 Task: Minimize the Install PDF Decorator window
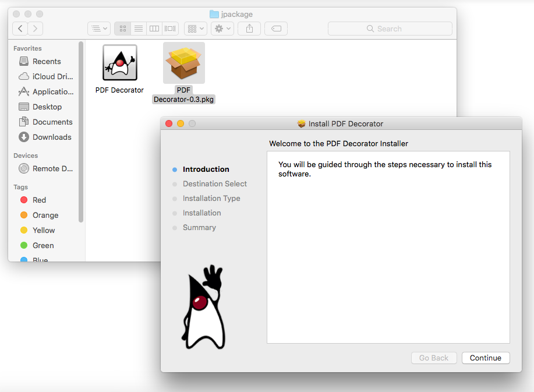[x=181, y=123]
